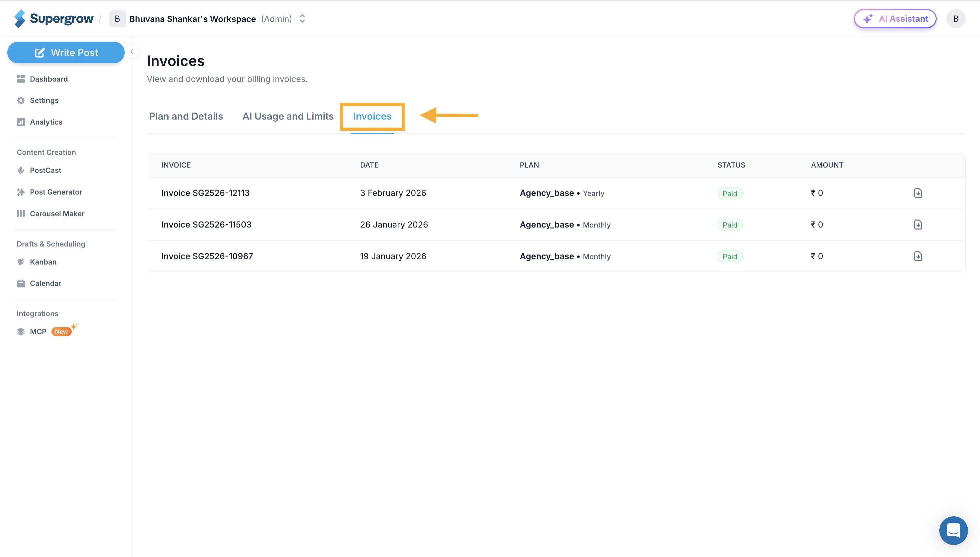Viewport: 980px width, 557px height.
Task: Click Paid status for 3 February invoice
Action: tap(730, 194)
